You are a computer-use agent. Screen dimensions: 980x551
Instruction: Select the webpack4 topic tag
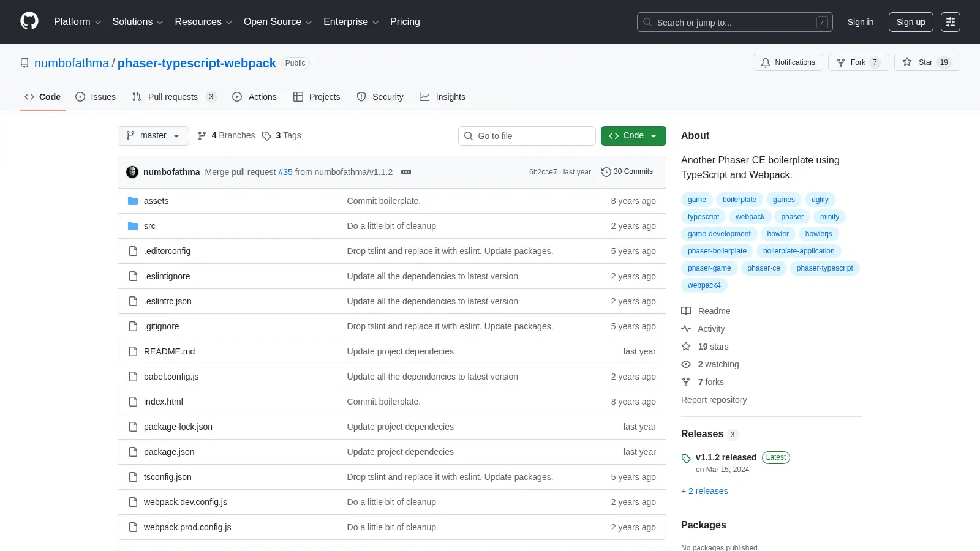coord(704,285)
